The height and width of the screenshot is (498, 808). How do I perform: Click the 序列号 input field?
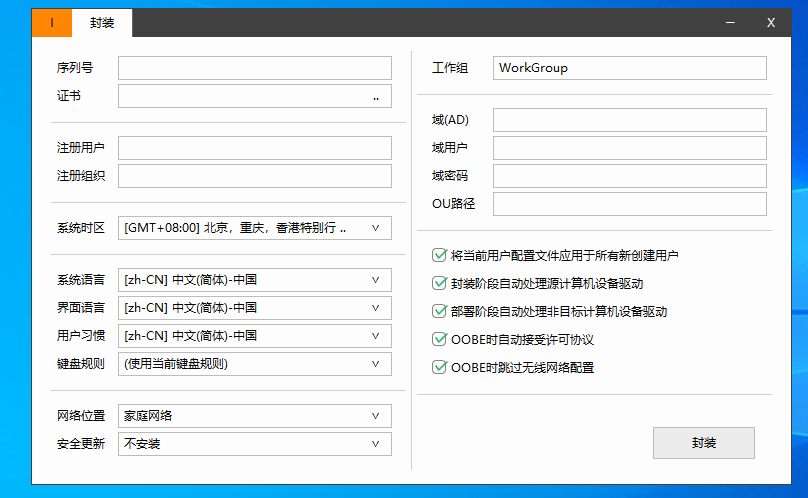coord(254,68)
